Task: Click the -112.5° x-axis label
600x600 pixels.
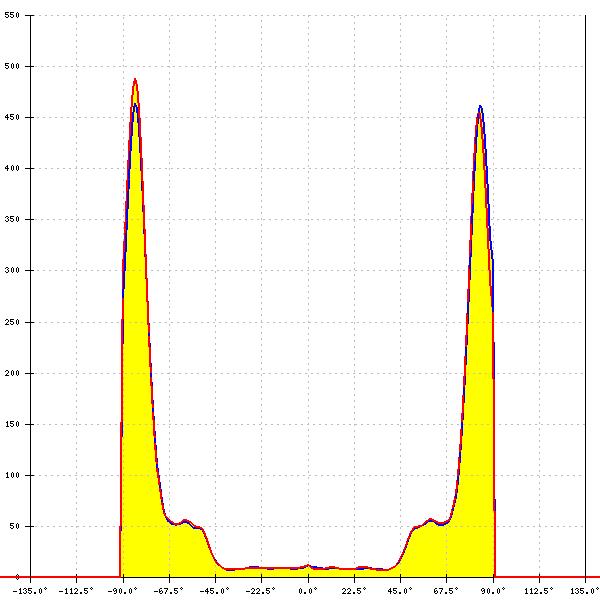Action: click(77, 591)
